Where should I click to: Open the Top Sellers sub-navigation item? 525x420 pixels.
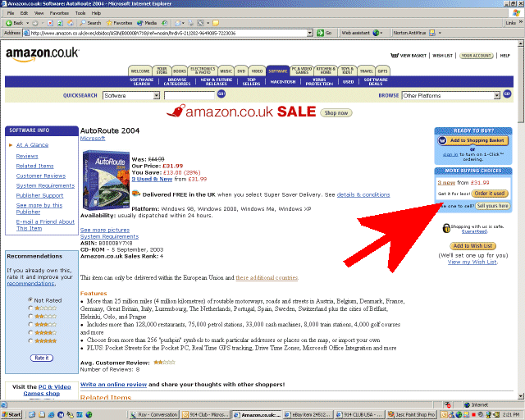point(252,82)
